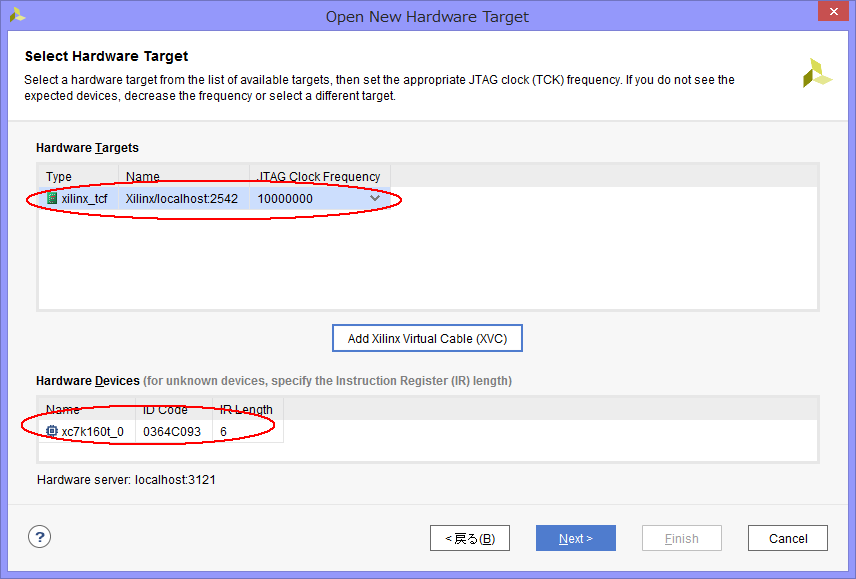Image resolution: width=856 pixels, height=579 pixels.
Task: Cancel the hardware target wizard
Action: pyautogui.click(x=787, y=538)
